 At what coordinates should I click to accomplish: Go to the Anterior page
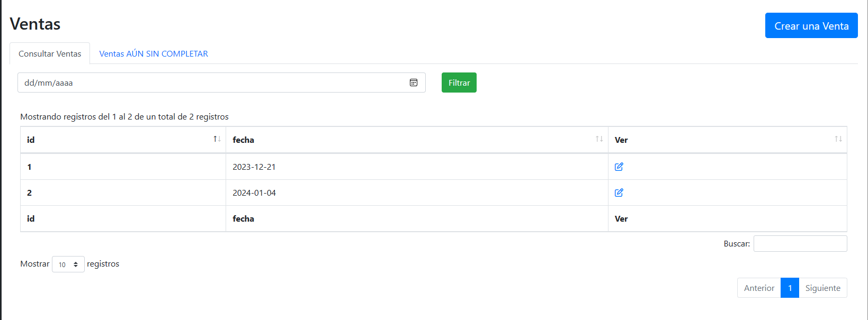pyautogui.click(x=759, y=288)
